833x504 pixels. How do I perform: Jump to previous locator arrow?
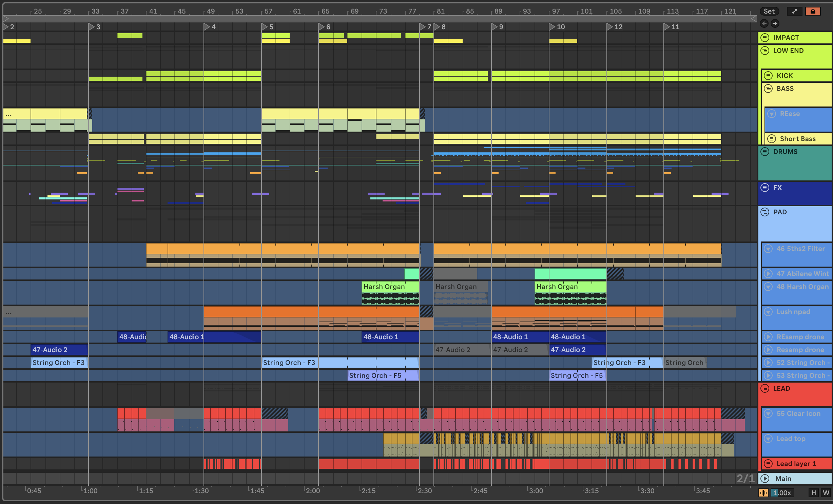tap(764, 23)
